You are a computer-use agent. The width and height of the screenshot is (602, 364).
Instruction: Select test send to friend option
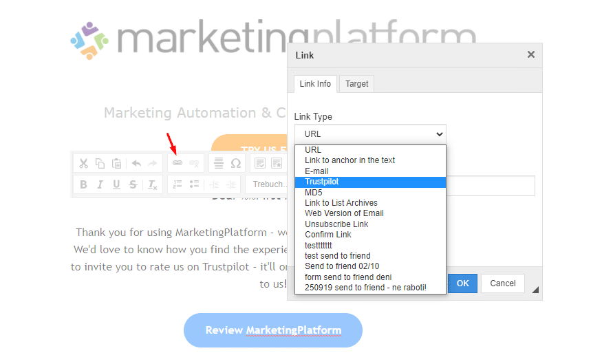(x=370, y=256)
